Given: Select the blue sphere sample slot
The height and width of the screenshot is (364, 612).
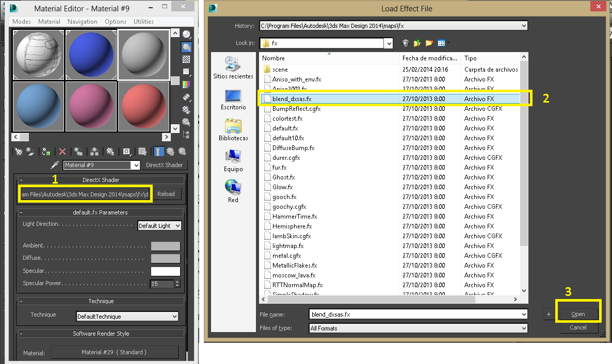Looking at the screenshot, I should point(91,55).
